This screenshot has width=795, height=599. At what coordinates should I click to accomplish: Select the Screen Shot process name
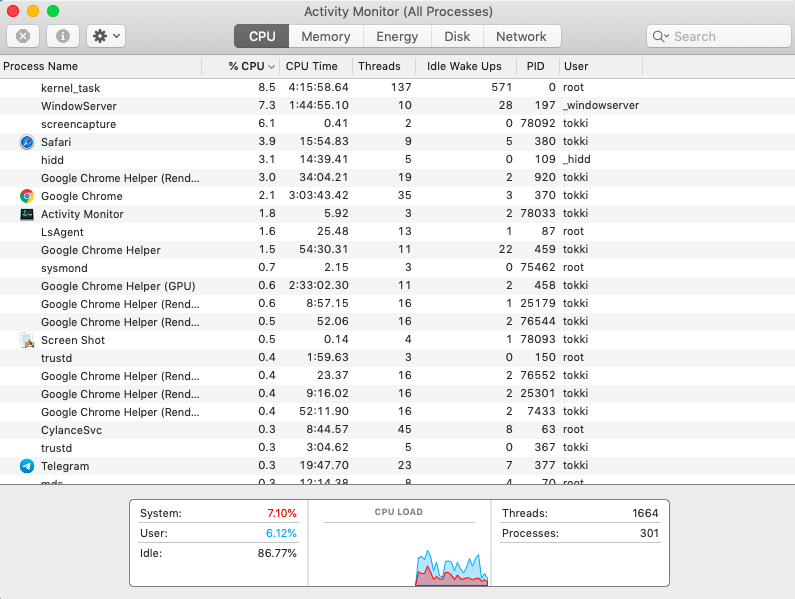click(x=73, y=340)
